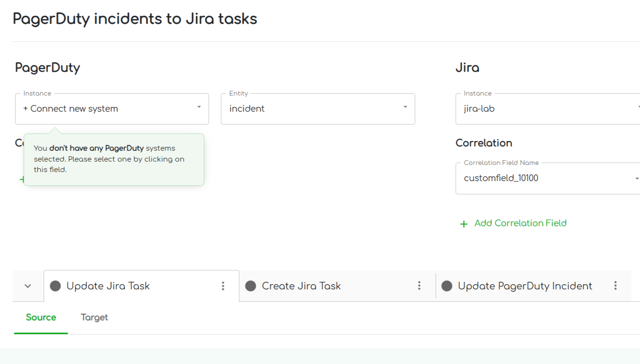Select the Source sub-tab
This screenshot has height=364, width=640.
[41, 317]
